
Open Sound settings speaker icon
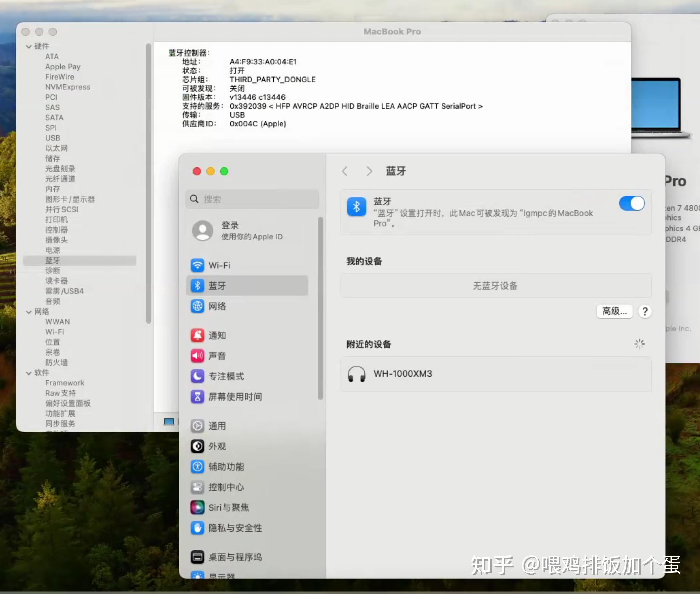coord(197,356)
